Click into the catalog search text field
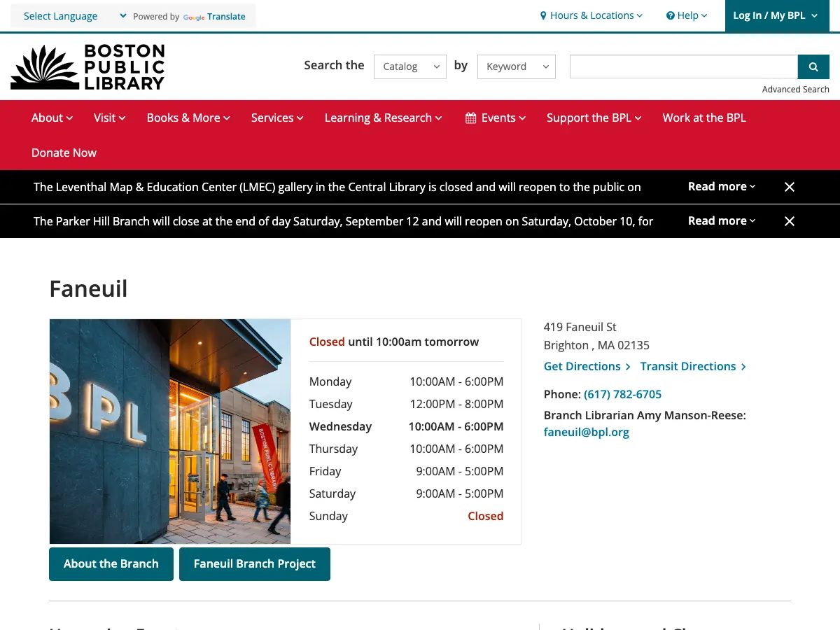The image size is (840, 630). tap(684, 66)
